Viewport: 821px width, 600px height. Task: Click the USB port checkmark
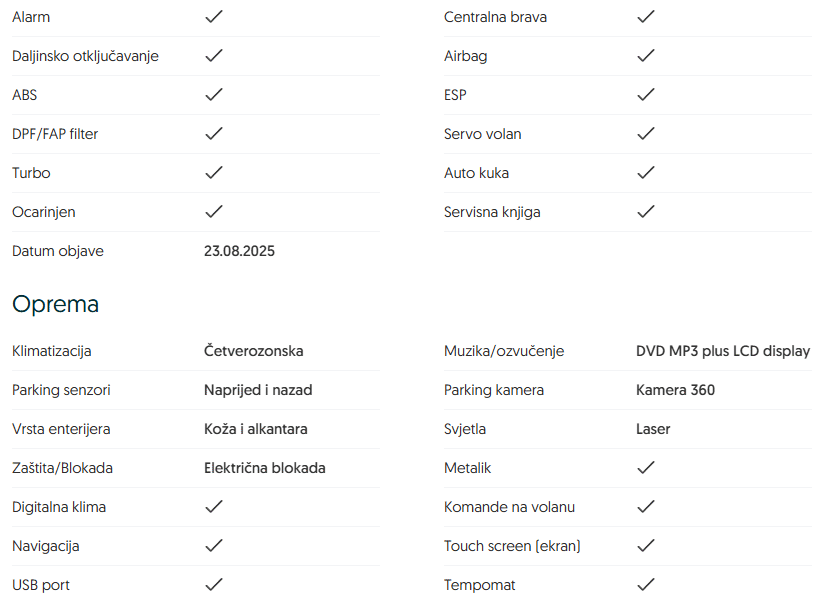click(x=213, y=585)
